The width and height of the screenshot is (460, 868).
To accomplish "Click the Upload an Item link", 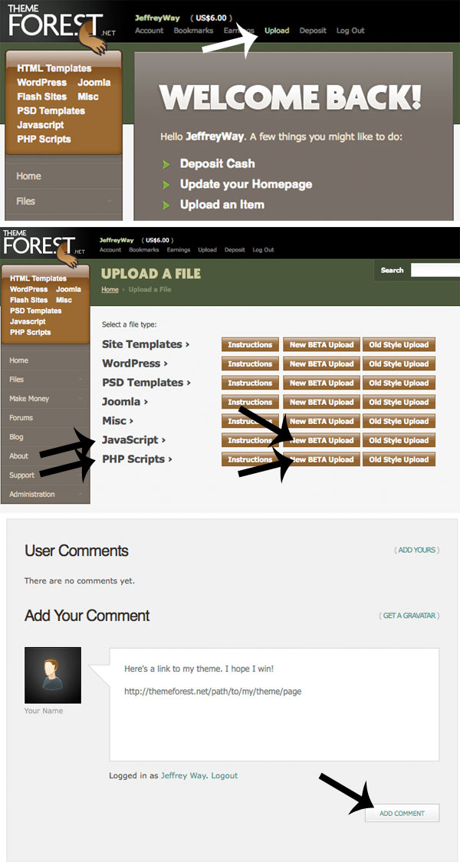I will (222, 205).
